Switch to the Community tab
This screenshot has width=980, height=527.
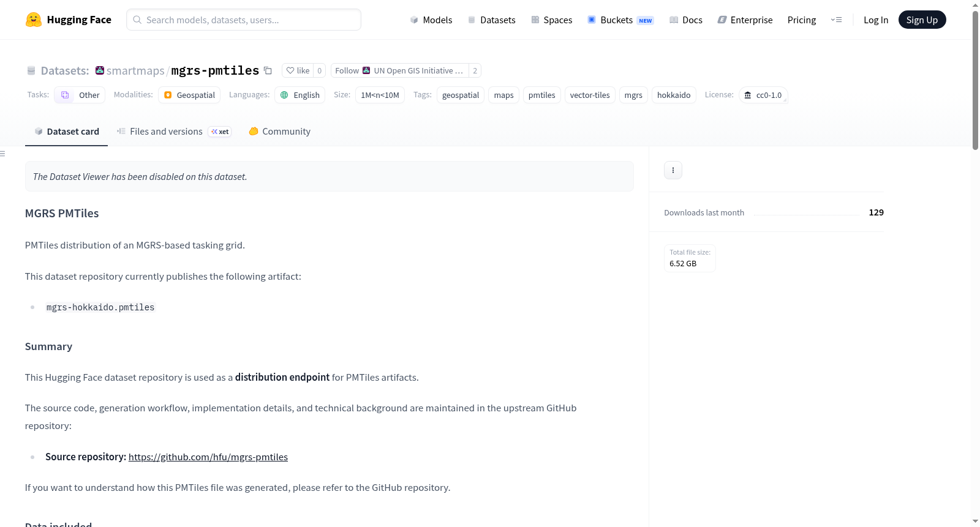279,132
